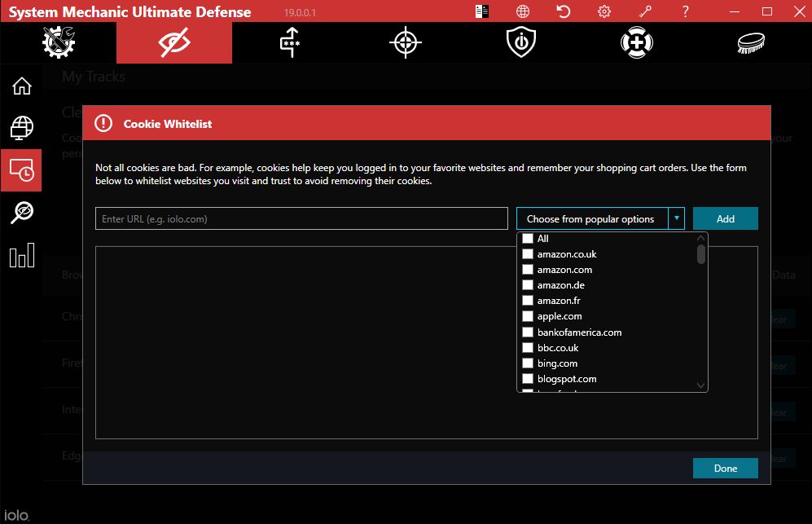Viewport: 812px width, 524px height.
Task: Open the password manager tab icon
Action: (x=290, y=42)
